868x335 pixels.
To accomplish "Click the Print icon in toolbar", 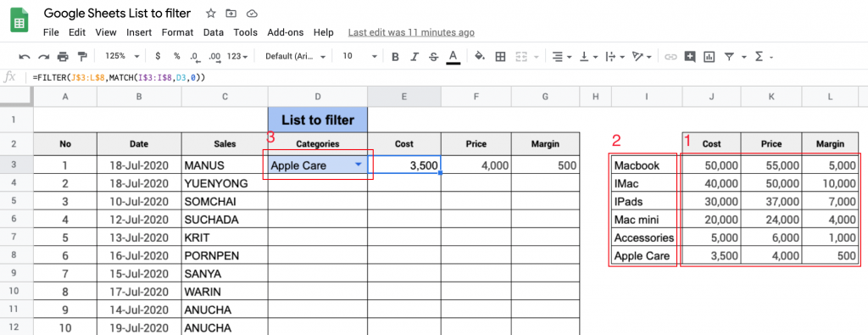I will point(63,56).
